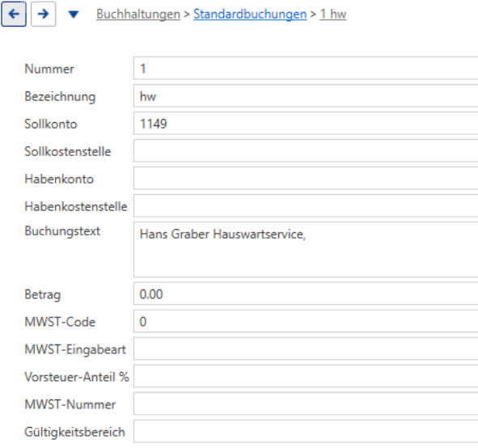Select the empty MWST-Nummer field
The width and height of the screenshot is (478, 448).
pyautogui.click(x=306, y=404)
